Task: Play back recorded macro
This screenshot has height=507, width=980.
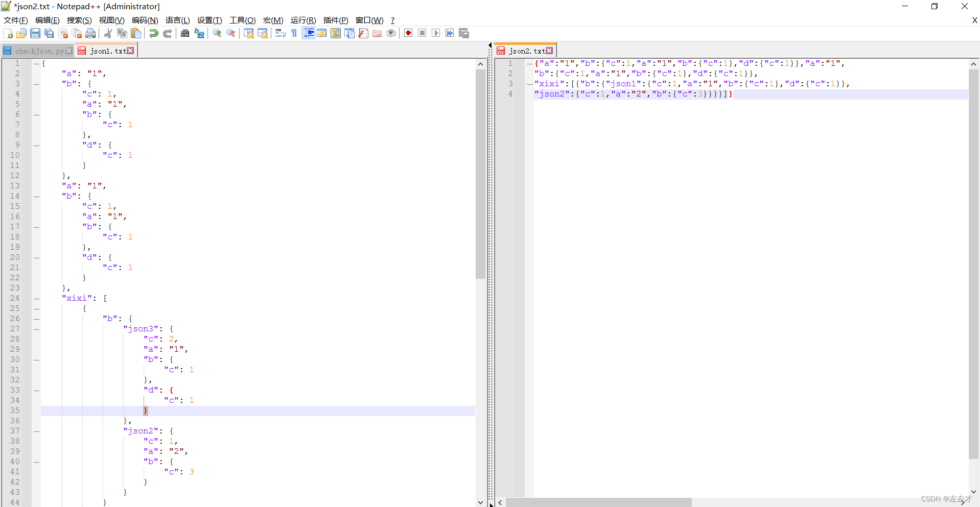Action: pos(436,33)
